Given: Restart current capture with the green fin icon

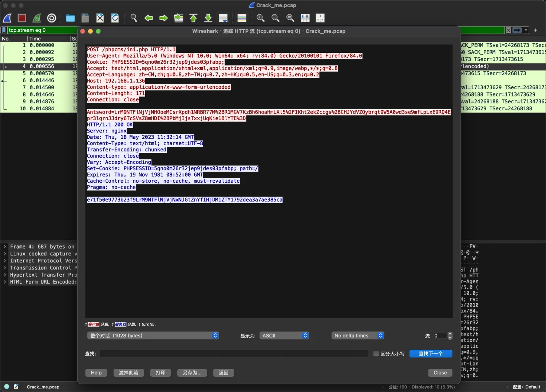Looking at the screenshot, I should click(x=37, y=18).
